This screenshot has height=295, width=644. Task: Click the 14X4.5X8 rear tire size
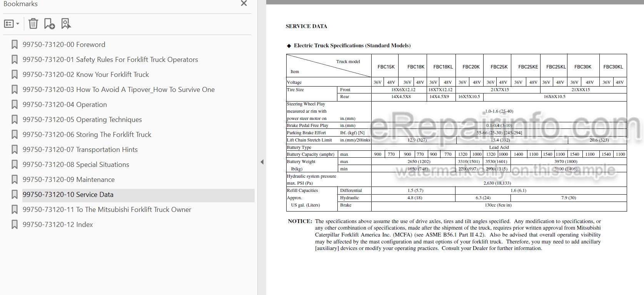401,97
